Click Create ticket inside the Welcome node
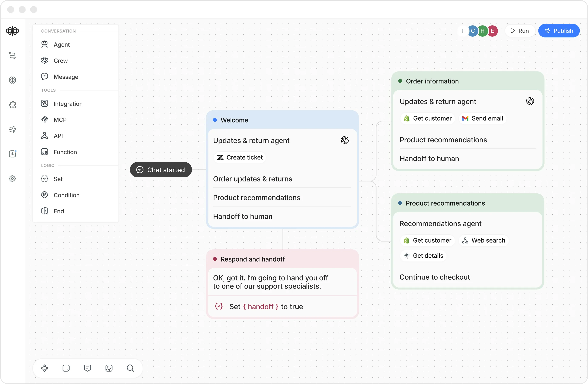This screenshot has width=588, height=384. [239, 157]
